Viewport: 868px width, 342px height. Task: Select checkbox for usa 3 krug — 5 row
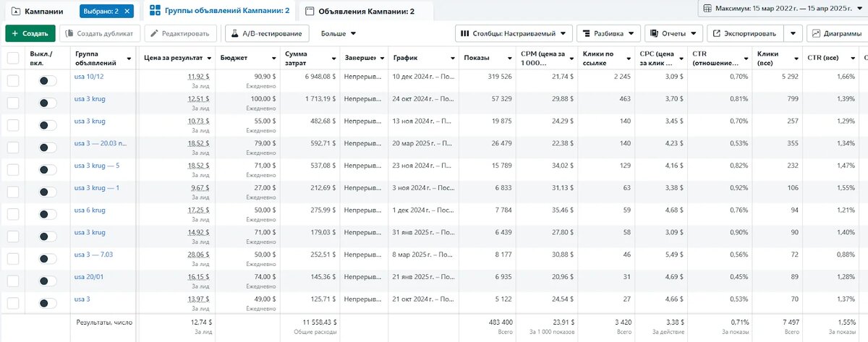click(x=13, y=168)
